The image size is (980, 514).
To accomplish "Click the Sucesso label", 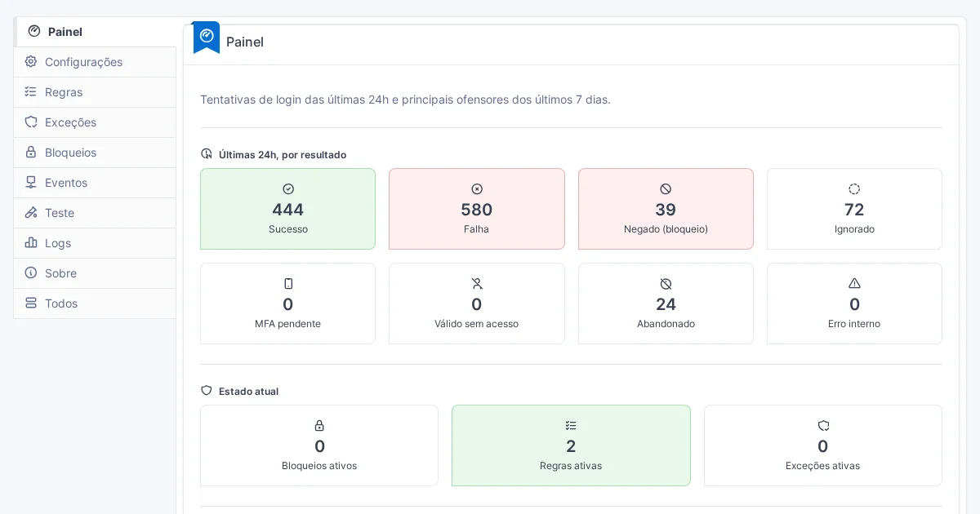I will [x=288, y=229].
